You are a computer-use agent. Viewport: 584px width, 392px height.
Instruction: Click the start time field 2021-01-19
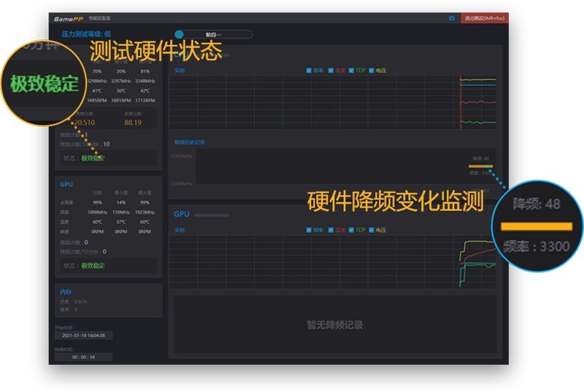click(83, 335)
